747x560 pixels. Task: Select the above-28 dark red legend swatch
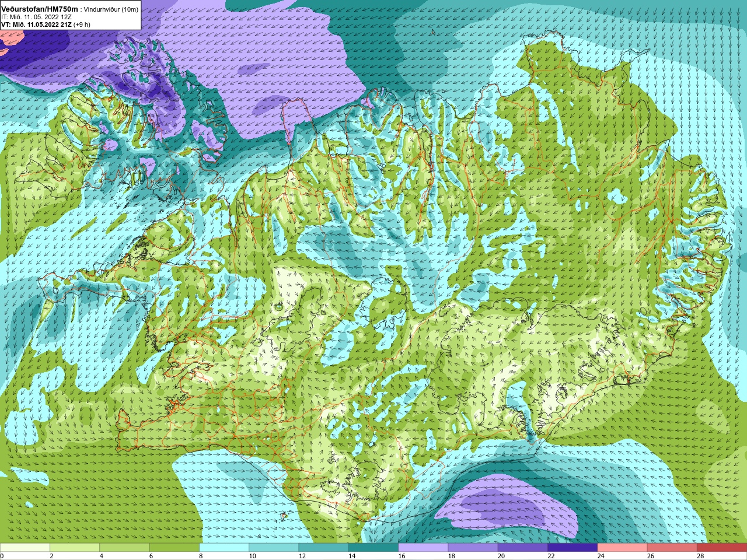pyautogui.click(x=722, y=548)
